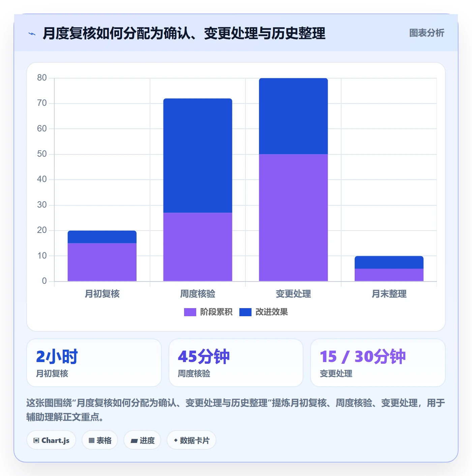472x476 pixels.
Task: Click the description paragraph starting 这张图围绕
Action: [236, 410]
